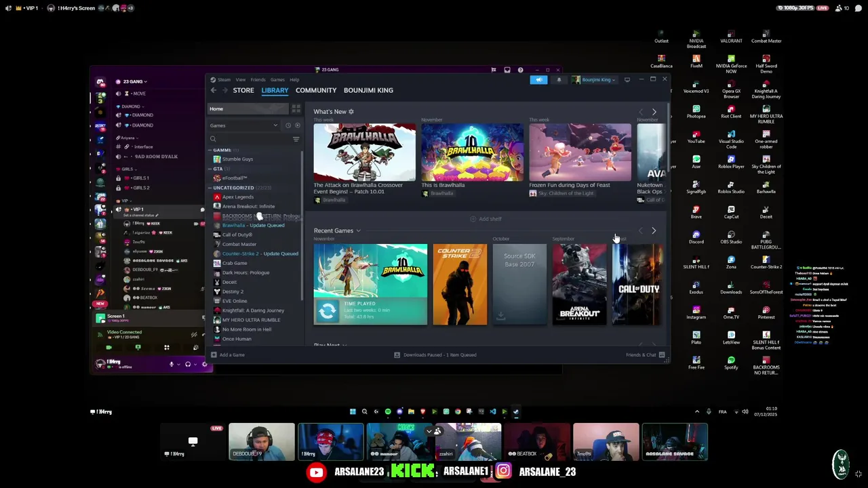Screen dimensions: 868x488
Task: Click the Windows Start button on taskbar
Action: tap(353, 411)
